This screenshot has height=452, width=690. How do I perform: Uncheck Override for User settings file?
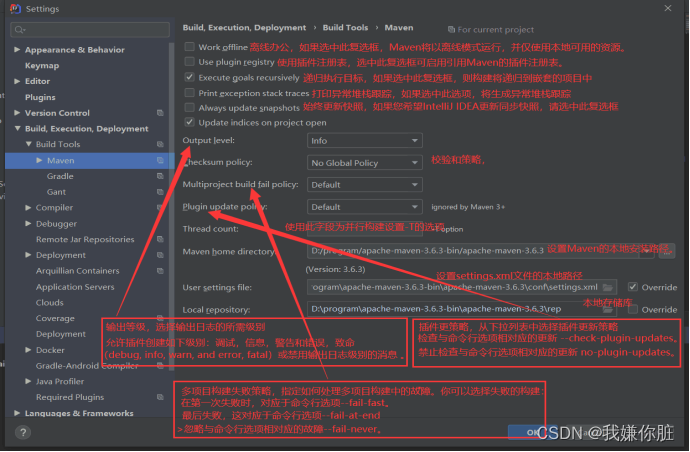(x=633, y=287)
